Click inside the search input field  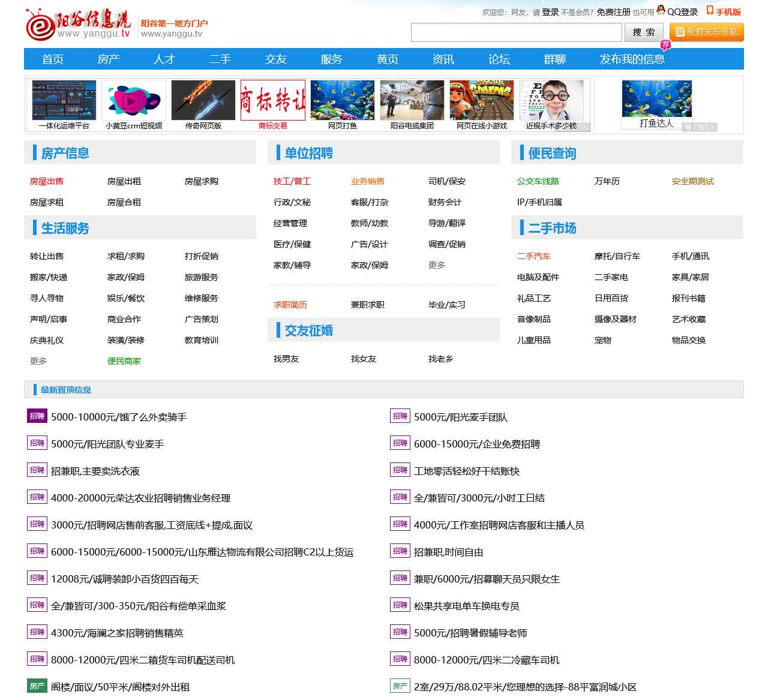point(516,32)
